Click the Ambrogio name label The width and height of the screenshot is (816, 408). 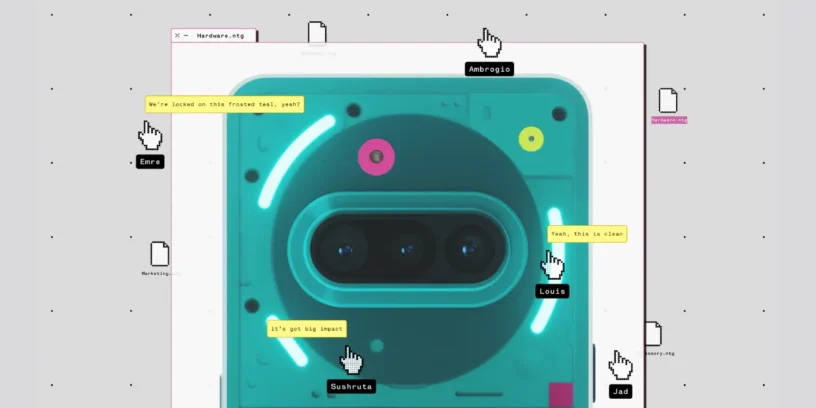pos(490,69)
